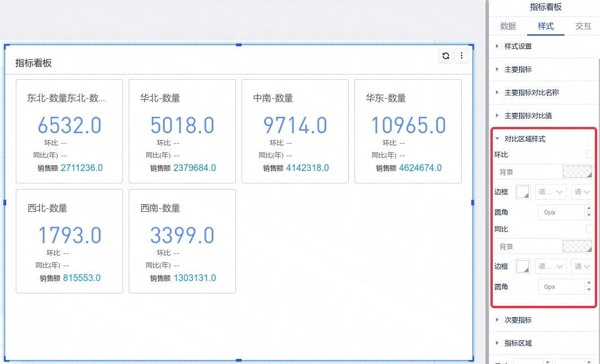Expand the 样式设置 section
This screenshot has width=600, height=364.
tap(518, 46)
